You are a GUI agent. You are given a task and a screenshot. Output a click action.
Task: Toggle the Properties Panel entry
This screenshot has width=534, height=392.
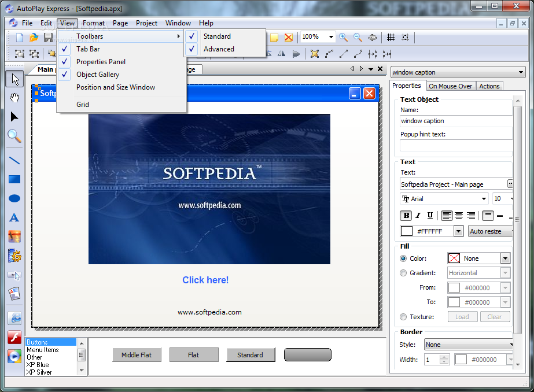click(x=121, y=62)
